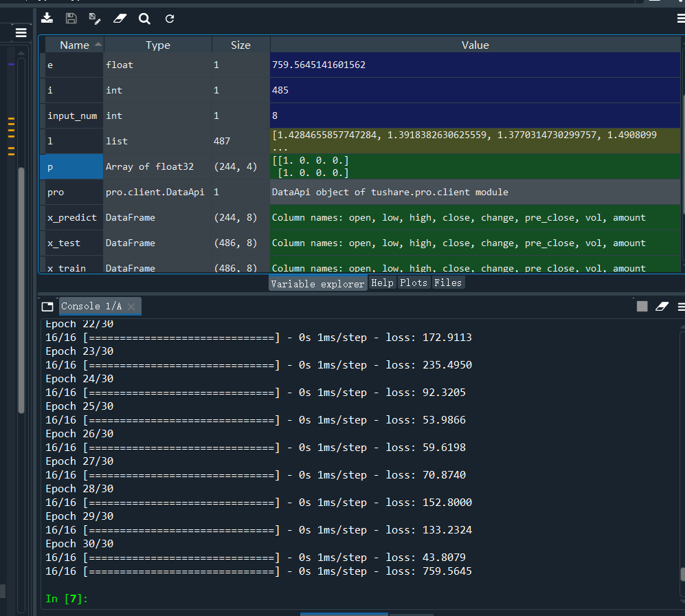Sort variables by the Size column header
Viewport: 685px width, 616px height.
pos(240,45)
